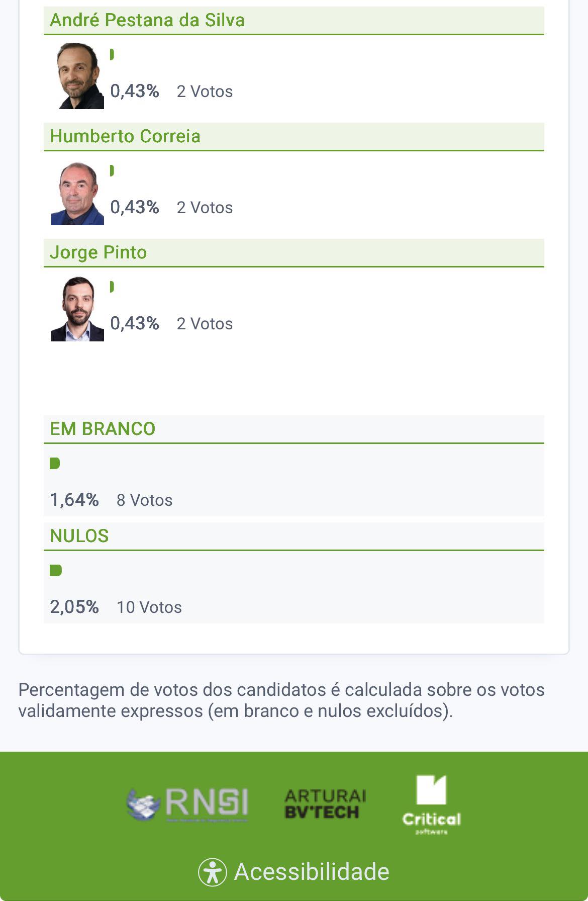
Task: Open the EM BRANCO header row
Action: pos(294,428)
